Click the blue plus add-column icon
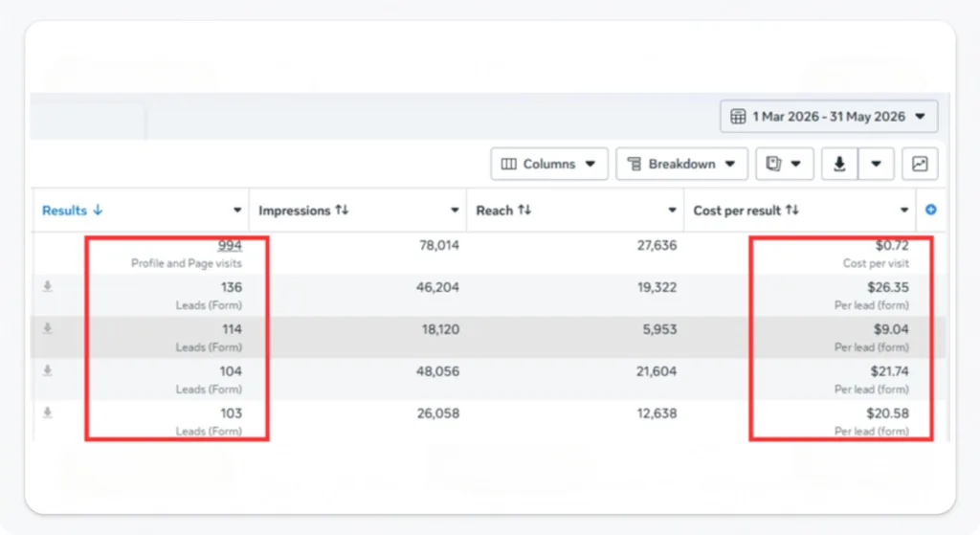980x535 pixels. [x=930, y=210]
